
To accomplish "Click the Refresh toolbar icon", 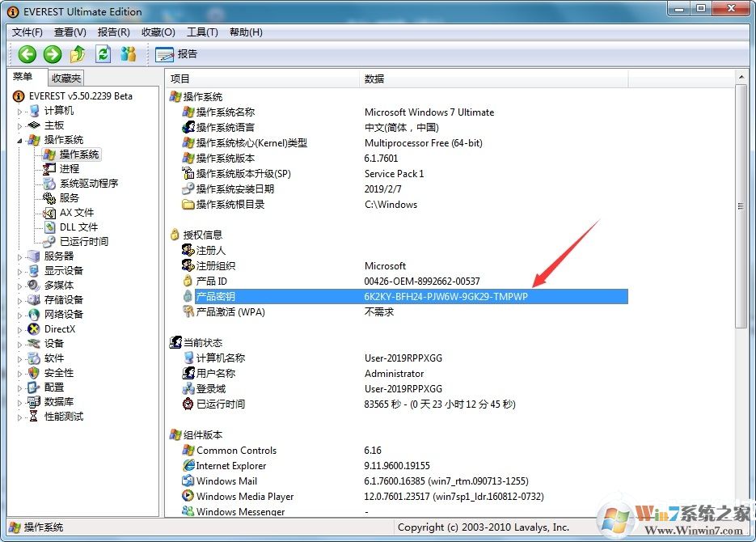I will (x=103, y=54).
